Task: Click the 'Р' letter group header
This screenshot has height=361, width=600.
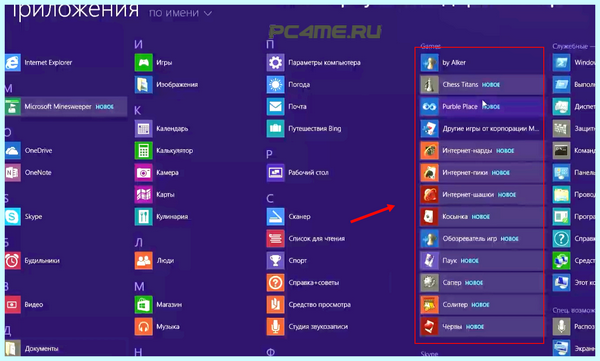Action: coord(269,154)
